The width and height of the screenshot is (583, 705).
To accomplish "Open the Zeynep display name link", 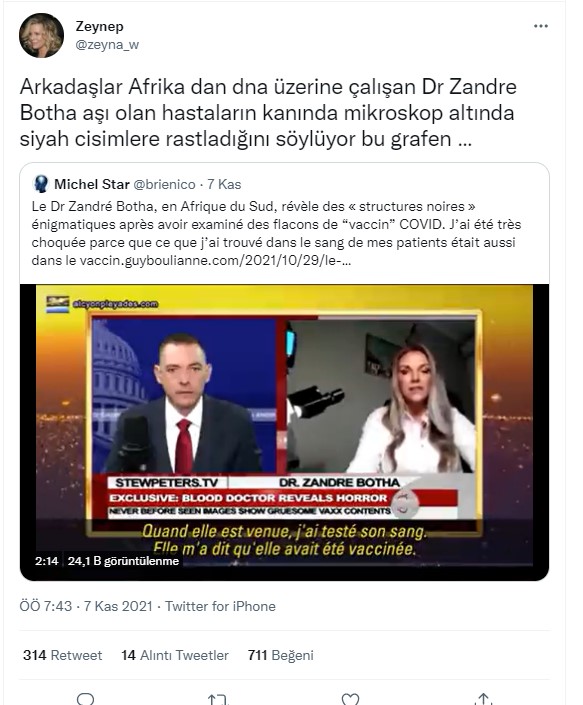I will click(x=99, y=27).
